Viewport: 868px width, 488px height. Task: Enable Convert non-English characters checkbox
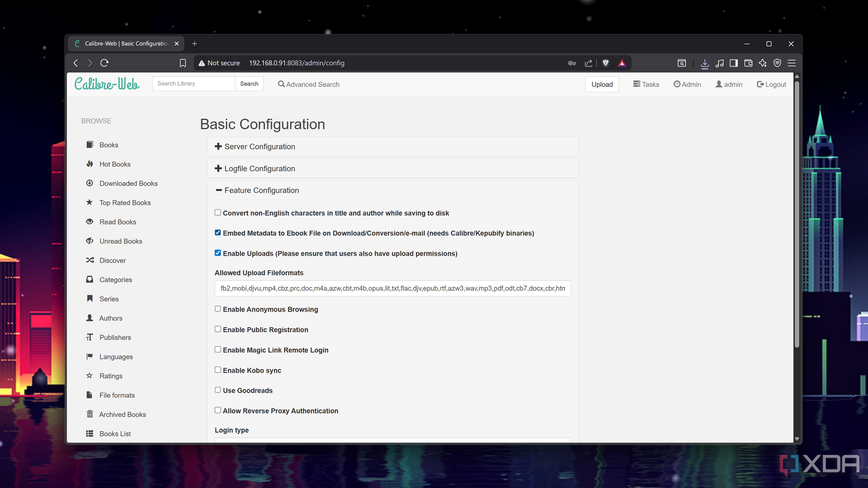point(218,213)
